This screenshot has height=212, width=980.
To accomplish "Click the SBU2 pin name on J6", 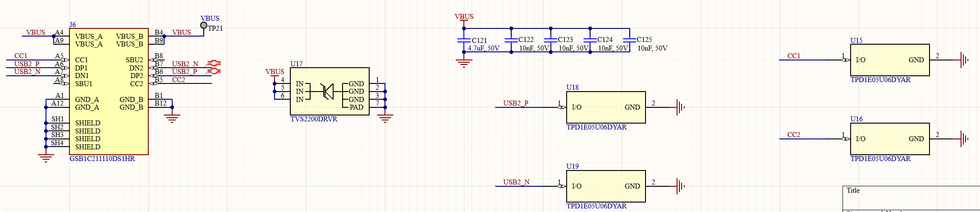I will point(134,60).
